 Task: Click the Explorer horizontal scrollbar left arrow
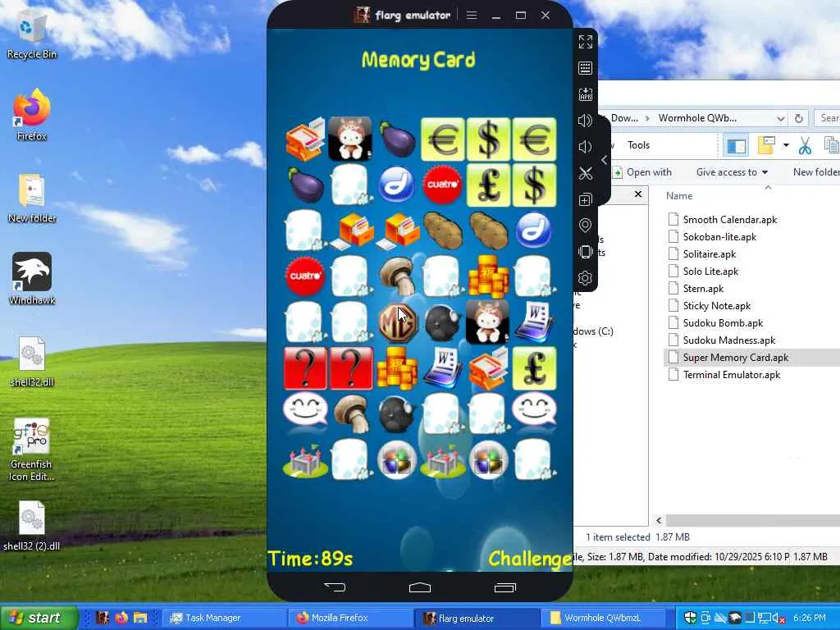click(659, 520)
